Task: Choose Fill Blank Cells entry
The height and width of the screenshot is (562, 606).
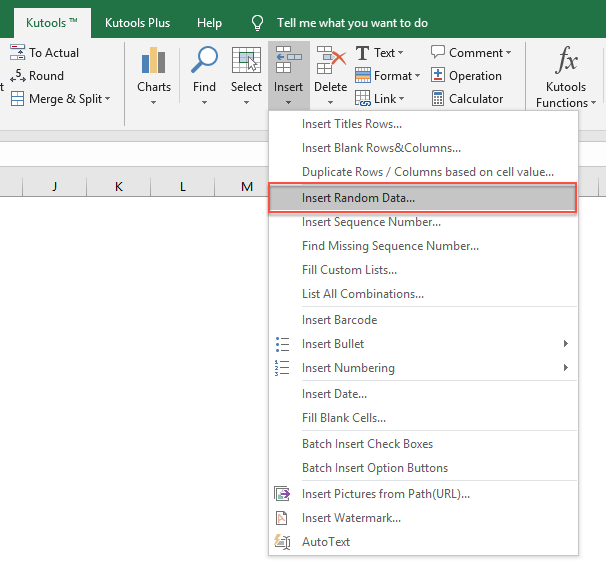Action: pos(424,418)
